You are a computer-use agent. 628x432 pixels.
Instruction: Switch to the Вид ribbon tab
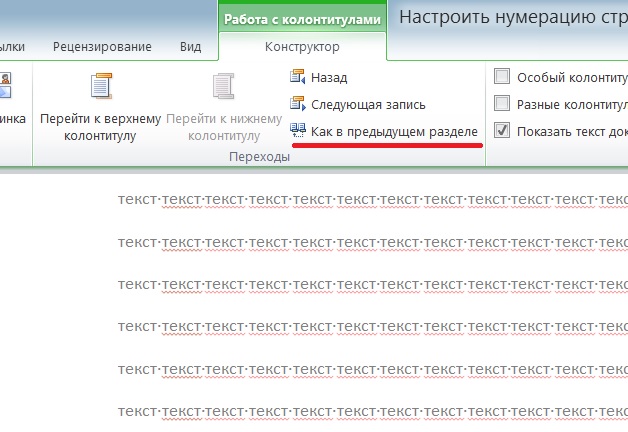click(x=190, y=46)
